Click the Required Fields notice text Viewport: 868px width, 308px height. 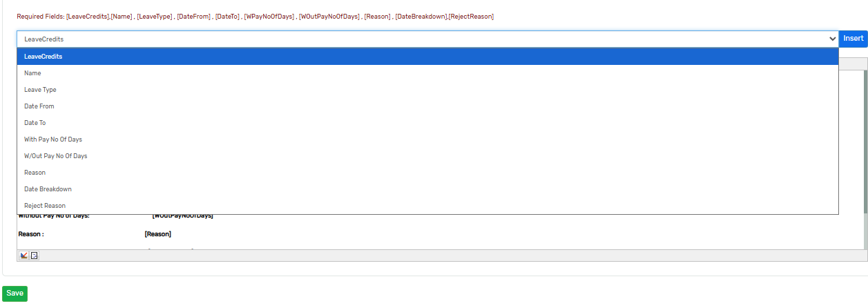click(x=255, y=16)
